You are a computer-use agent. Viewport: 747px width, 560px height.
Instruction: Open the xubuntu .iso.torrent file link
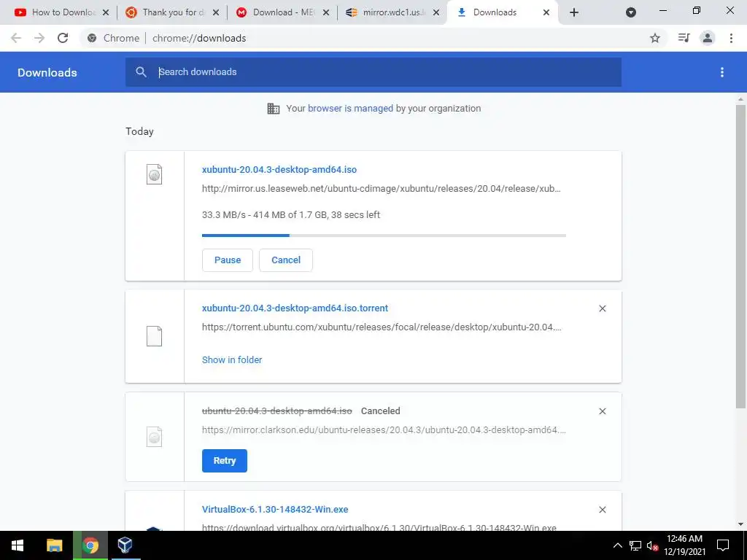295,308
